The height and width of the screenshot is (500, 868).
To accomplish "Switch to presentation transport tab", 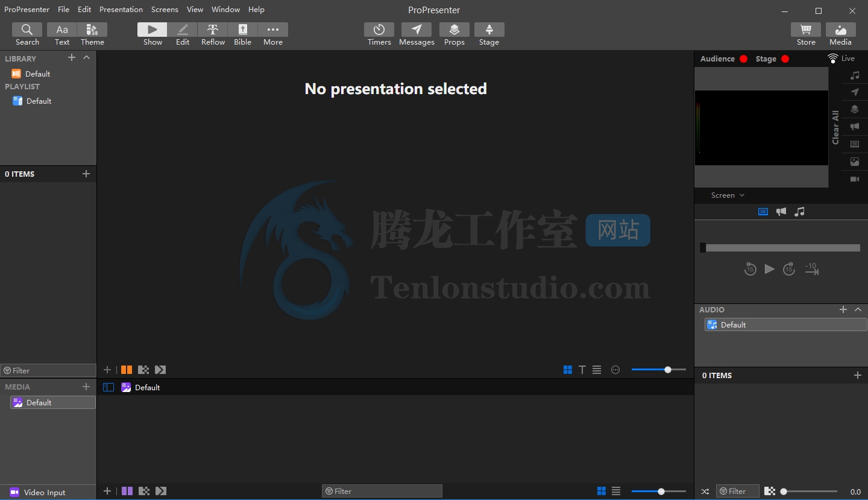I will [x=763, y=212].
